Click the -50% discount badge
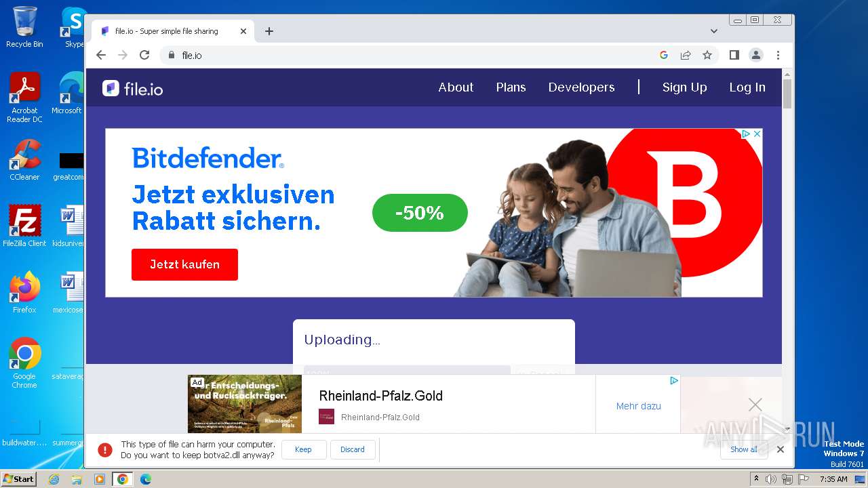 pos(420,213)
